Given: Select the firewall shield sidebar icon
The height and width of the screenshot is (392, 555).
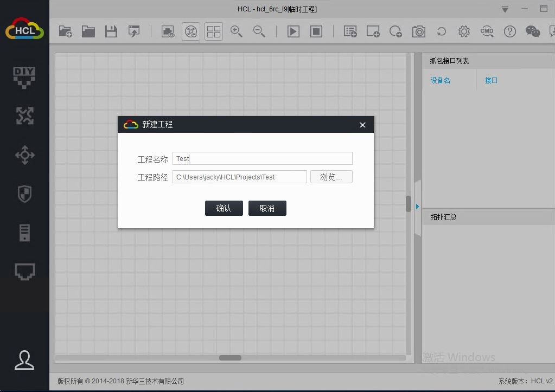Looking at the screenshot, I should point(25,194).
